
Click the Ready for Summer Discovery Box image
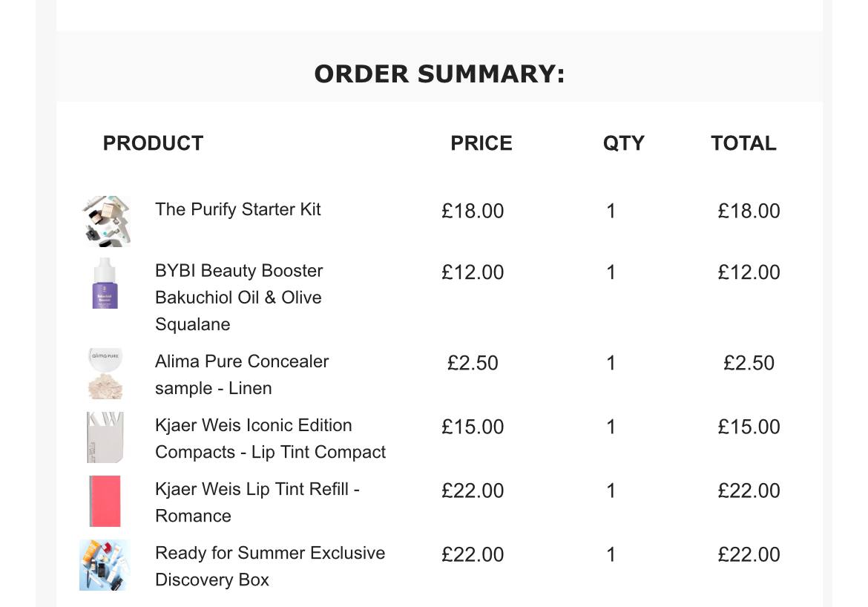105,565
